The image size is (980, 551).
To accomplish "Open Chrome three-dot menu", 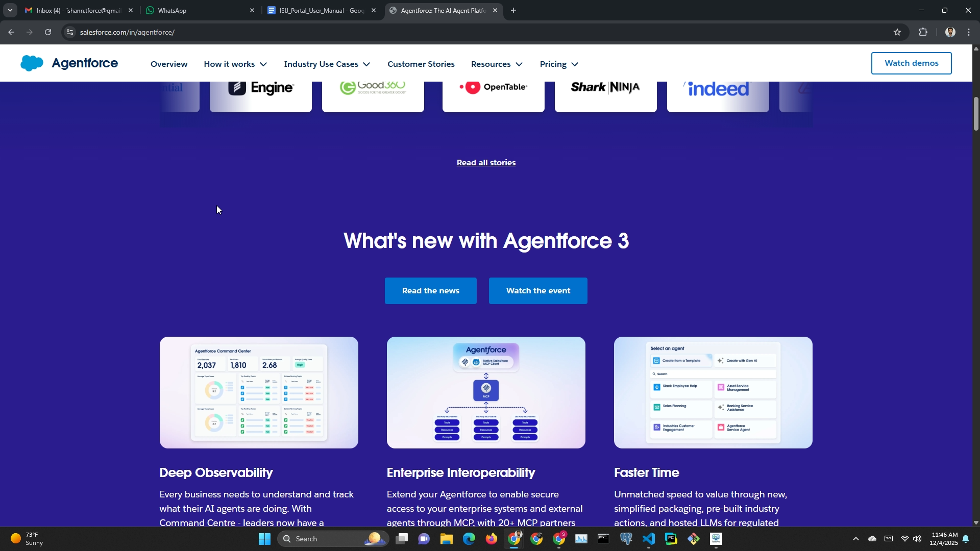I will [x=969, y=32].
